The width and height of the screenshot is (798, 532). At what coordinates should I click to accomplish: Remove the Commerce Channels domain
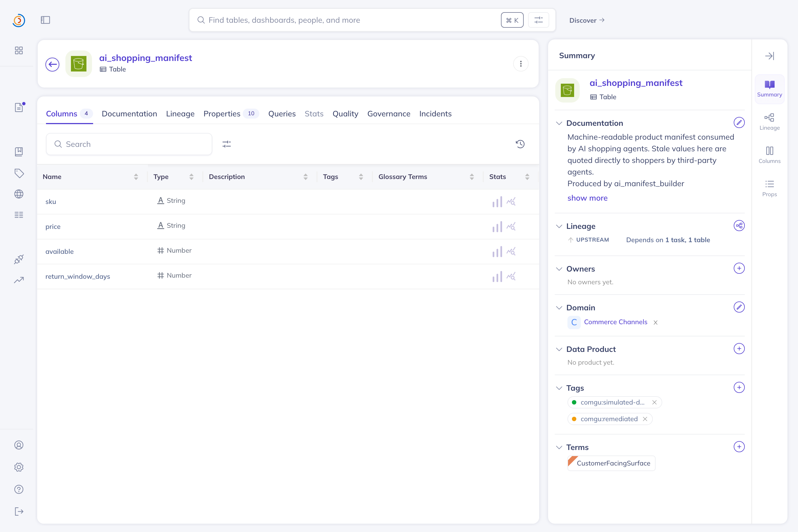[656, 323]
